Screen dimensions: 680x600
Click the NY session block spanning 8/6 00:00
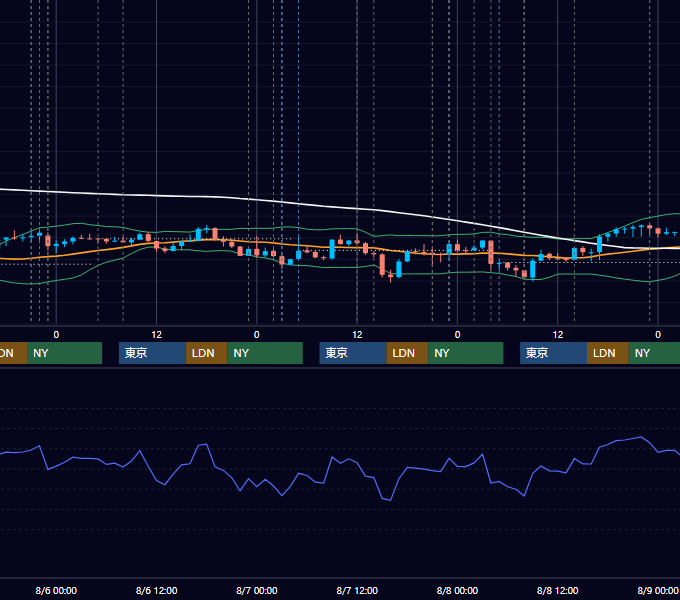[x=64, y=353]
